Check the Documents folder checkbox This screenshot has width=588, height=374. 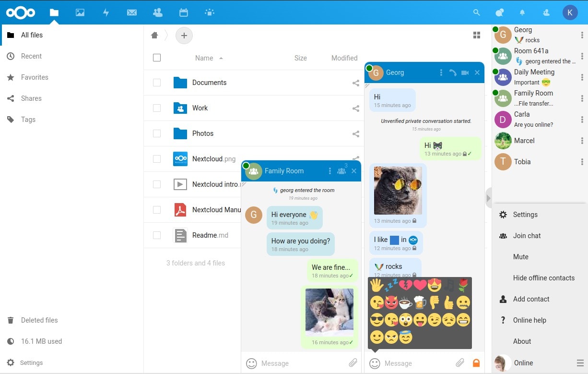point(157,83)
